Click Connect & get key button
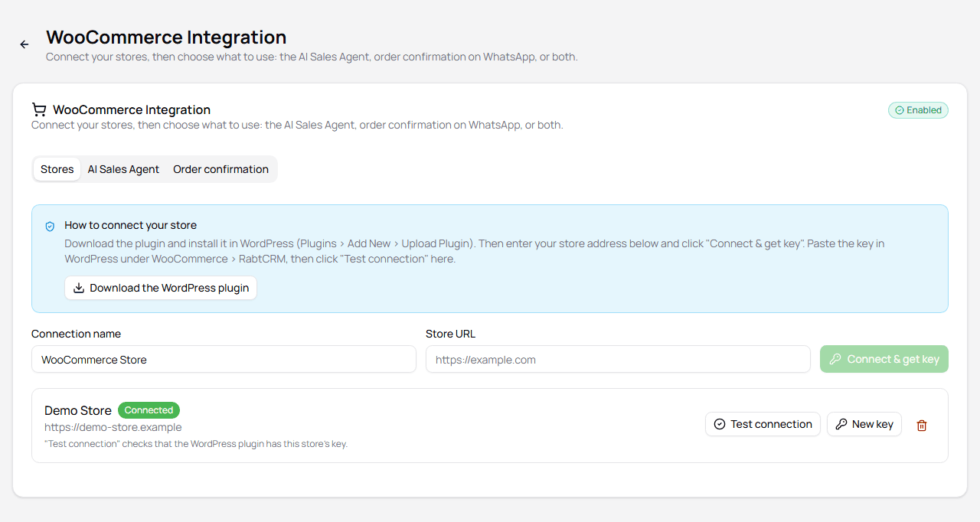Screen dimensions: 980x522 coord(884,359)
